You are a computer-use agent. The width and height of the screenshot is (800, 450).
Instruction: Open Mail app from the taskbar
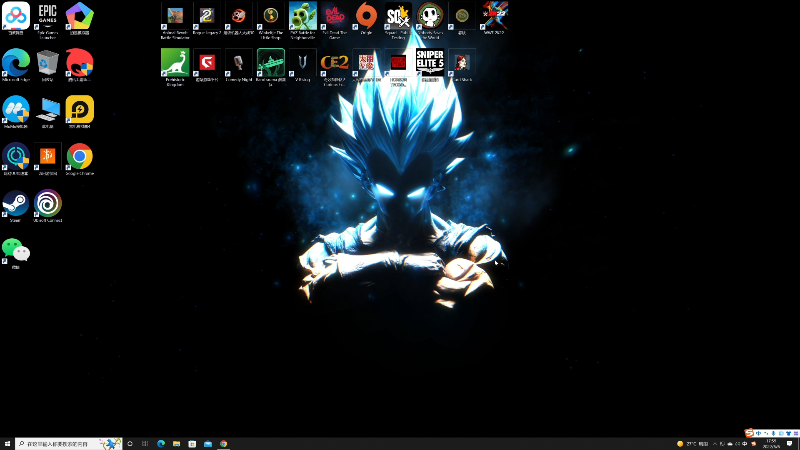point(208,444)
